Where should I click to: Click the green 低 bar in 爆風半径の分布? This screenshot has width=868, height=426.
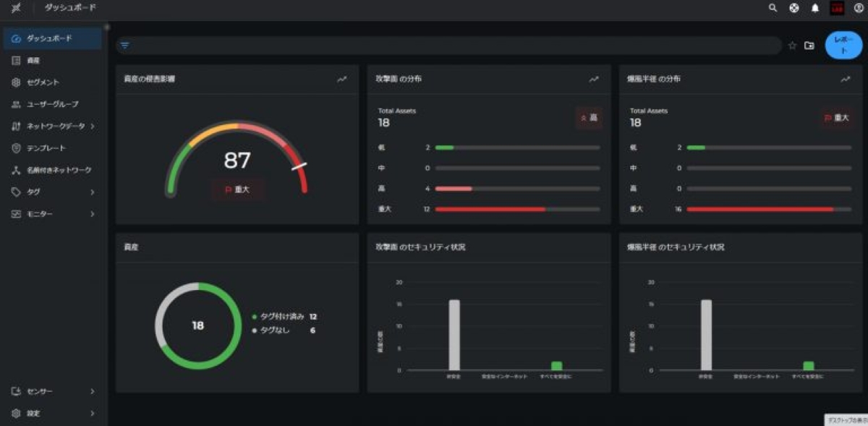coord(696,148)
